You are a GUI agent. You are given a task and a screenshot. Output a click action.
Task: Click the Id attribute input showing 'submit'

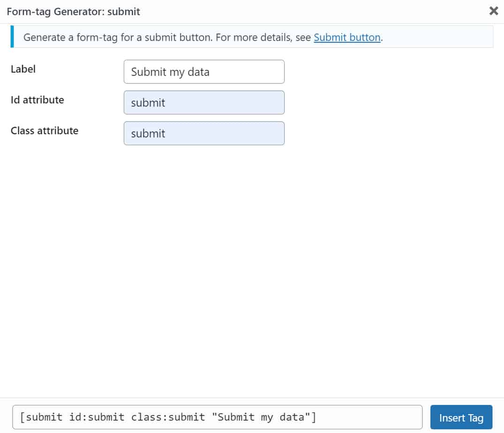tap(204, 102)
